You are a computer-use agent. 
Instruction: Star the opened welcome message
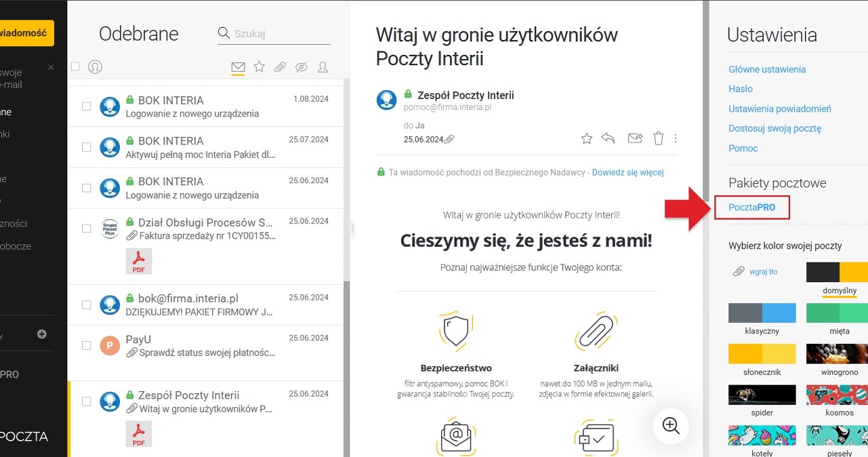tap(587, 139)
